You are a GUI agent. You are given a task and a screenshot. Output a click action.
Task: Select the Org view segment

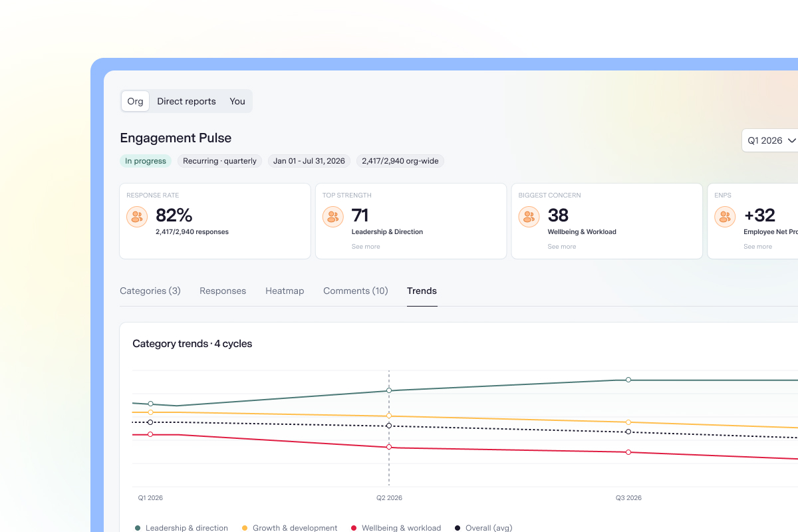click(135, 101)
